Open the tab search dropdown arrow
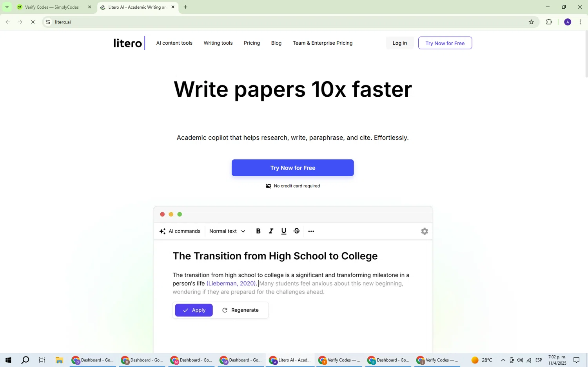588x367 pixels. (7, 7)
